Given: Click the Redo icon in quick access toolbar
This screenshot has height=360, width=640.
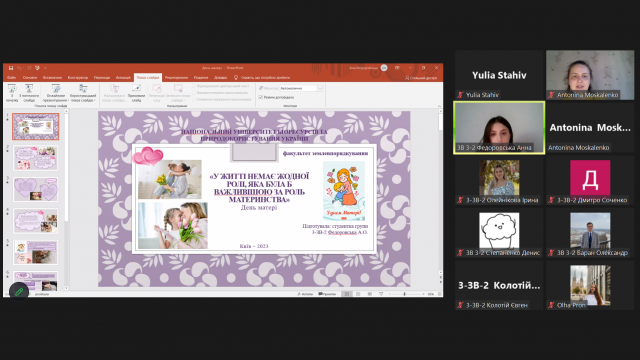Looking at the screenshot, I should [29, 68].
